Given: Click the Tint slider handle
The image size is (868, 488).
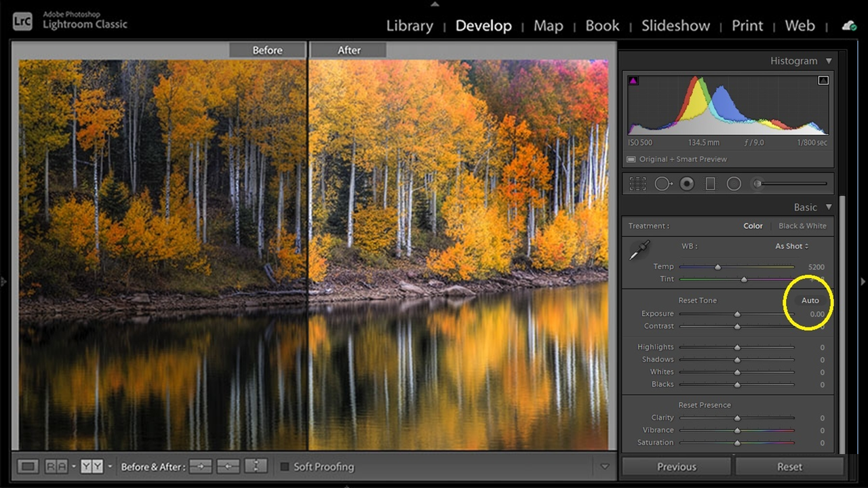Looking at the screenshot, I should point(744,279).
